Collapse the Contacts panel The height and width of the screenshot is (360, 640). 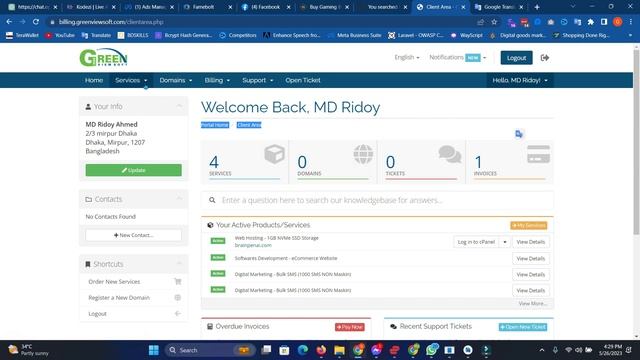point(179,199)
